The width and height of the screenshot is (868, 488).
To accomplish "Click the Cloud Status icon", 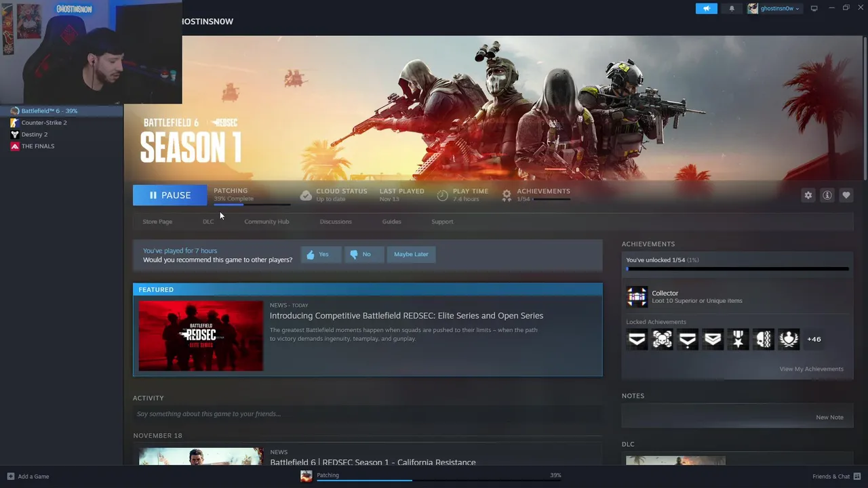I will click(306, 195).
